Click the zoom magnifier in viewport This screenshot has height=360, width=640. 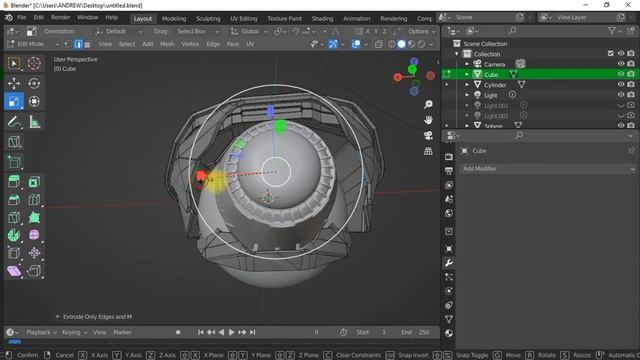click(428, 104)
